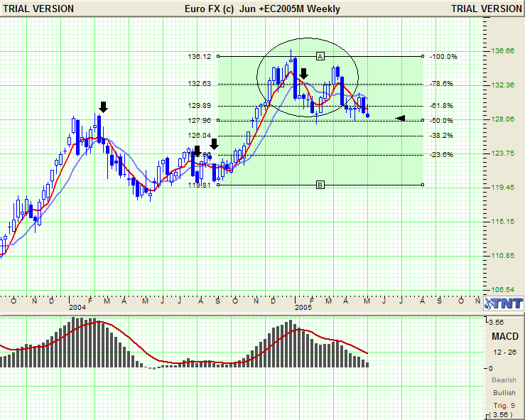This screenshot has height=420, width=525.
Task: Select the -78.6% retracement label
Action: click(x=441, y=84)
